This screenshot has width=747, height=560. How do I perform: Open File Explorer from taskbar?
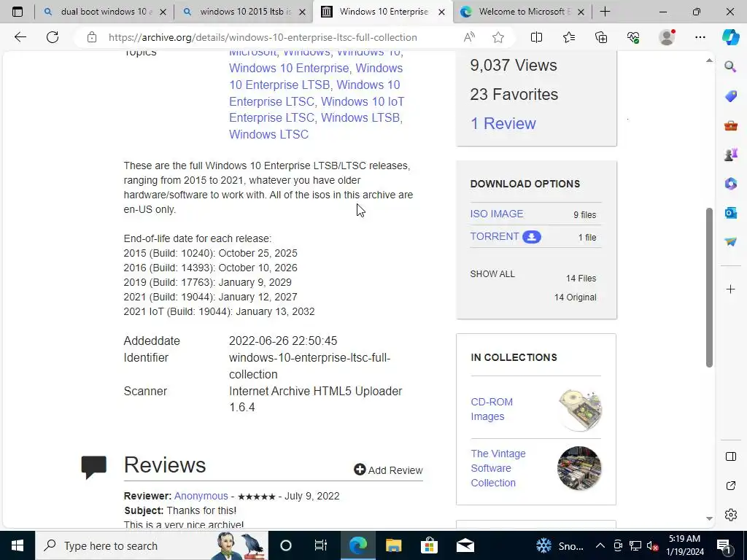tap(393, 545)
